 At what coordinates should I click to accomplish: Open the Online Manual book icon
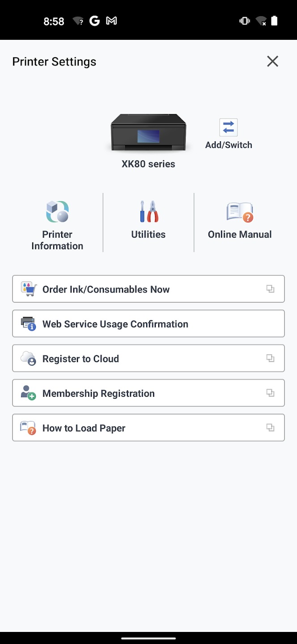coord(240,212)
